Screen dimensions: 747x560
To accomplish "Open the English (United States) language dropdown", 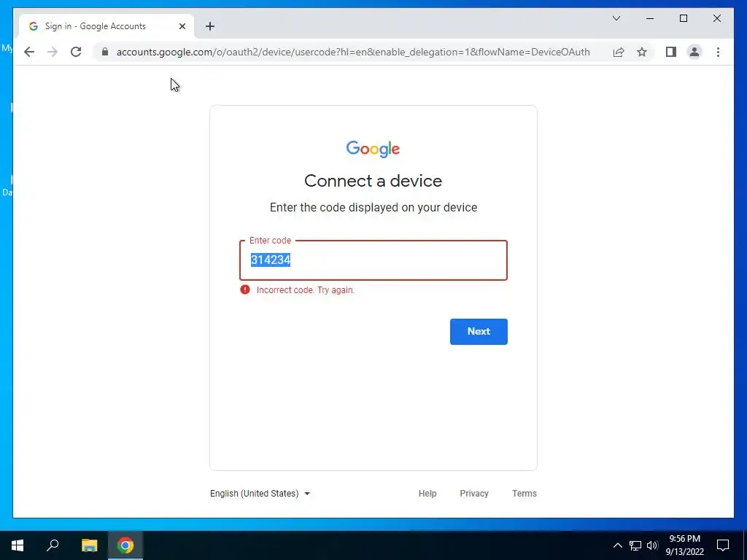I will click(260, 494).
